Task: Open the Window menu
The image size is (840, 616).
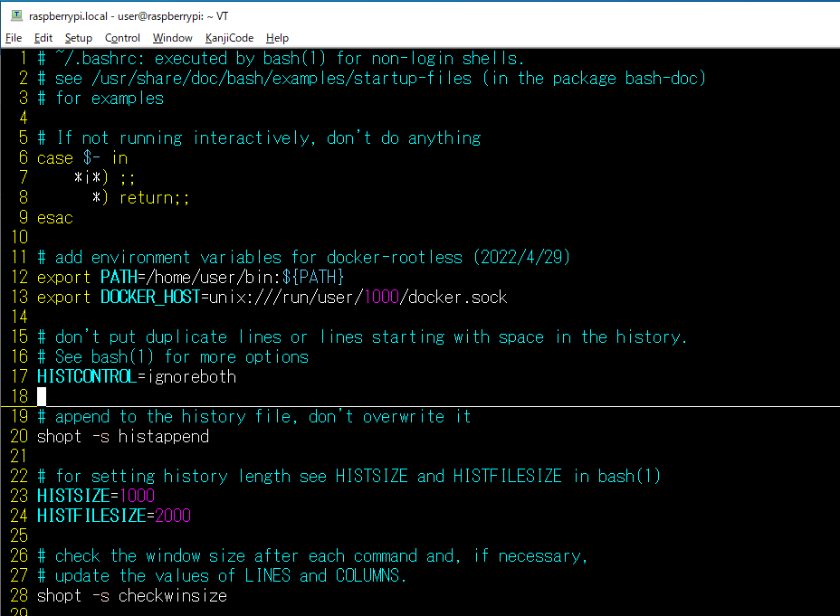Action: tap(173, 38)
